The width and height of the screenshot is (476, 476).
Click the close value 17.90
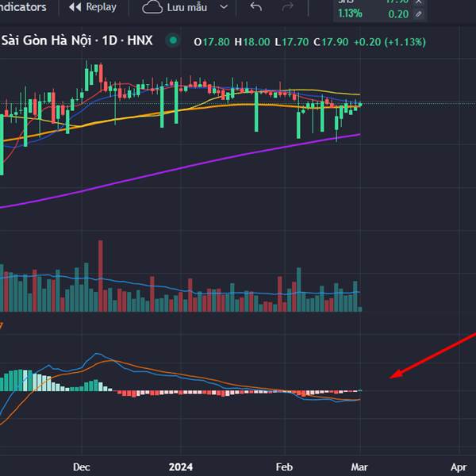click(x=335, y=42)
